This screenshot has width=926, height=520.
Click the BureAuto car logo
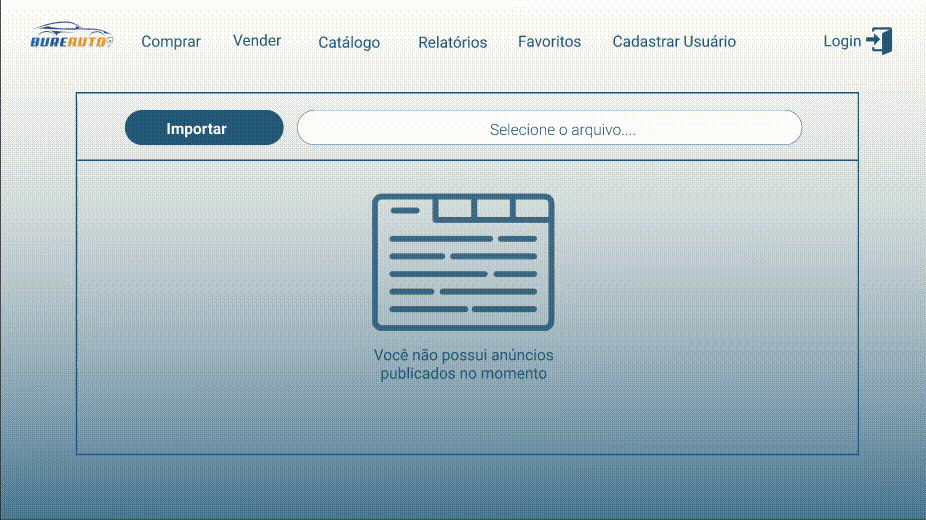point(71,35)
